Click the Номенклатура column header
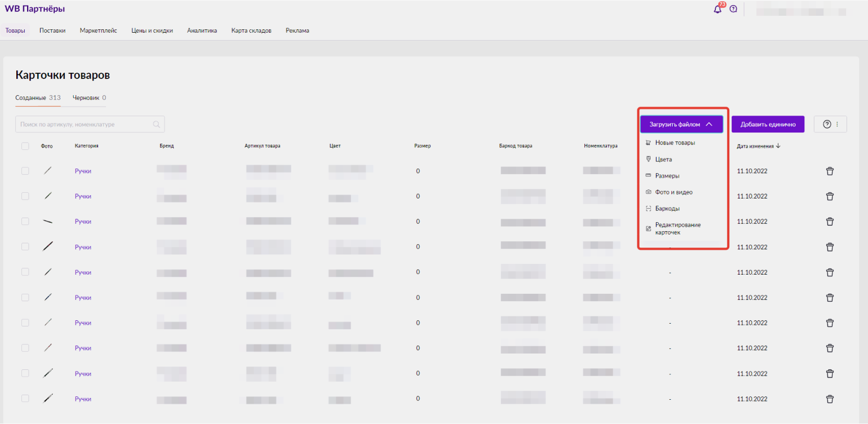The height and width of the screenshot is (424, 868). point(601,146)
